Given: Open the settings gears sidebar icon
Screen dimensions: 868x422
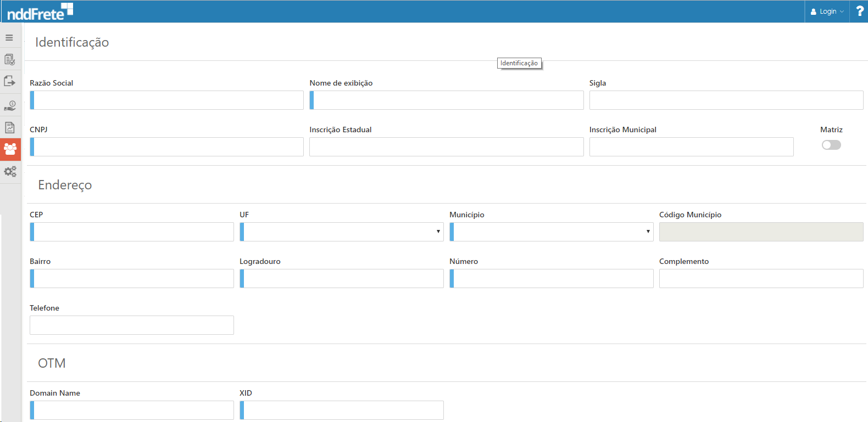Looking at the screenshot, I should [x=10, y=172].
